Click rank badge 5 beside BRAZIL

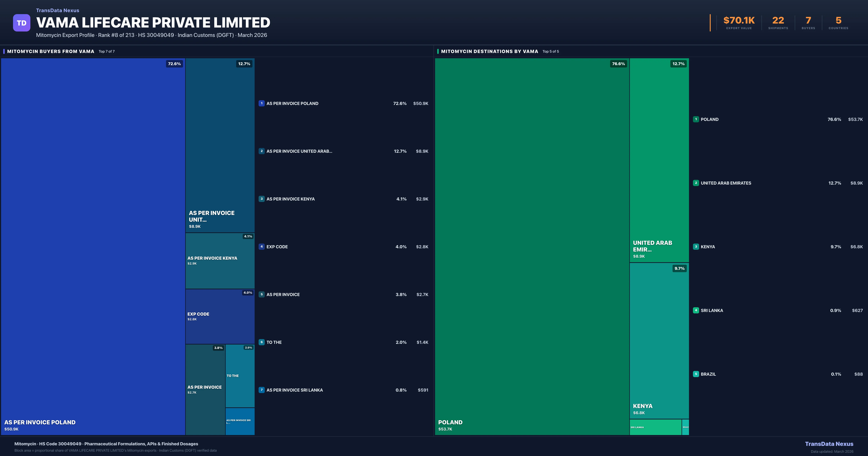point(696,374)
